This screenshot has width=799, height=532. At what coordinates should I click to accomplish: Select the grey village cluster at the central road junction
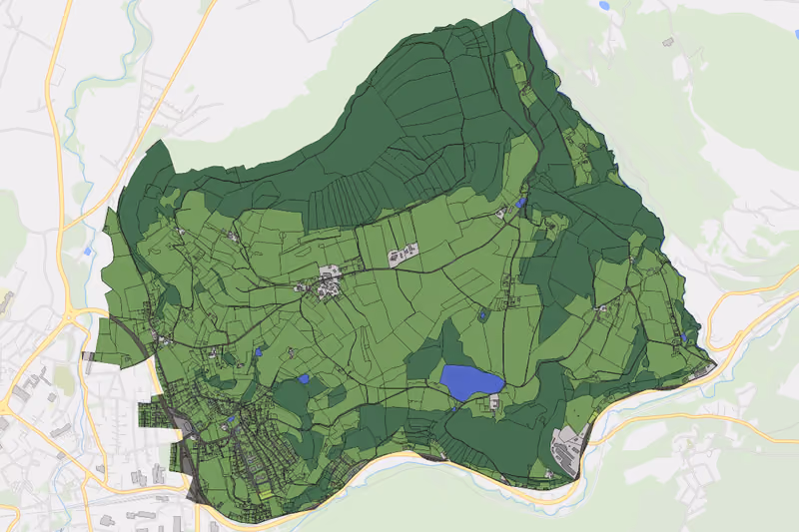330,281
